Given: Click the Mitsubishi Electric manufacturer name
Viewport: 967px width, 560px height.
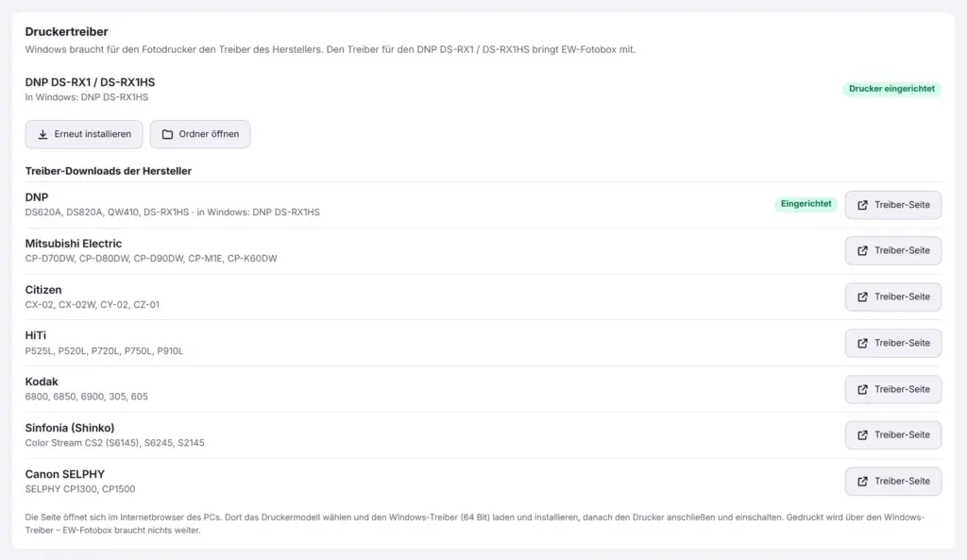Looking at the screenshot, I should 74,244.
